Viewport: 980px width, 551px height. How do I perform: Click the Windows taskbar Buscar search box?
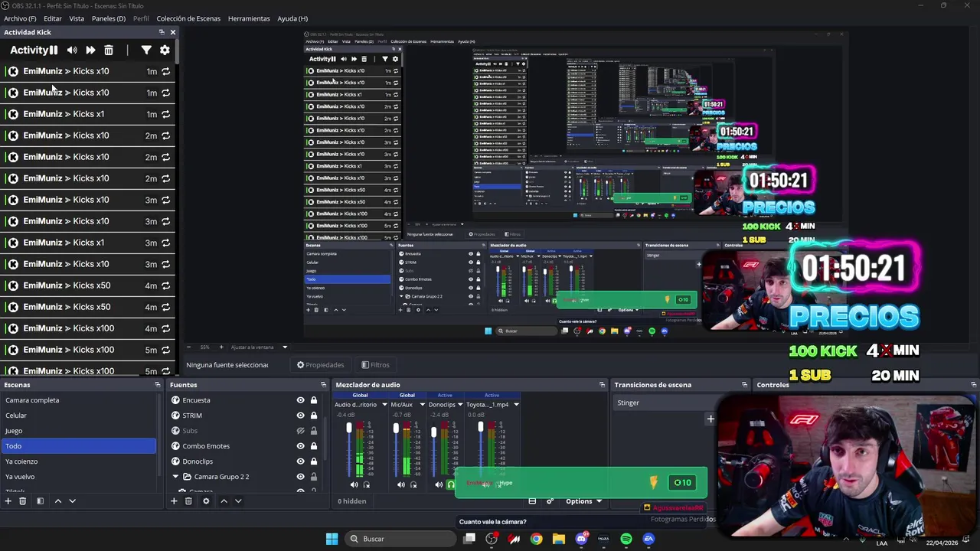401,539
